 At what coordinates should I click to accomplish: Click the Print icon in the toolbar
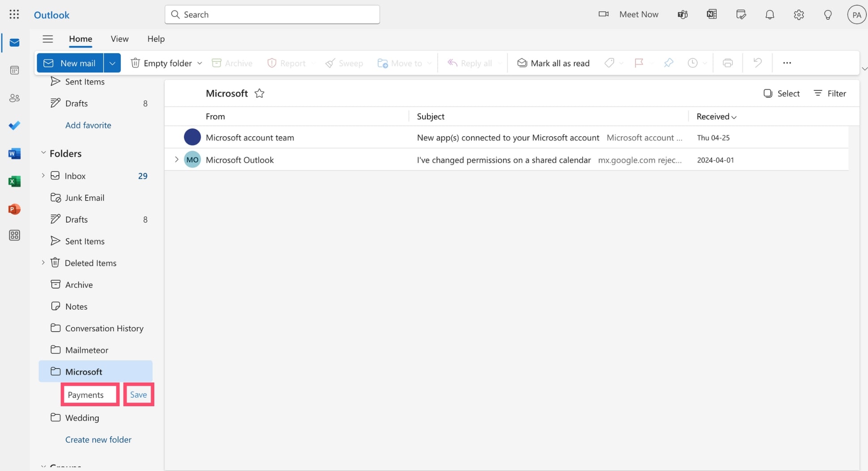coord(728,63)
